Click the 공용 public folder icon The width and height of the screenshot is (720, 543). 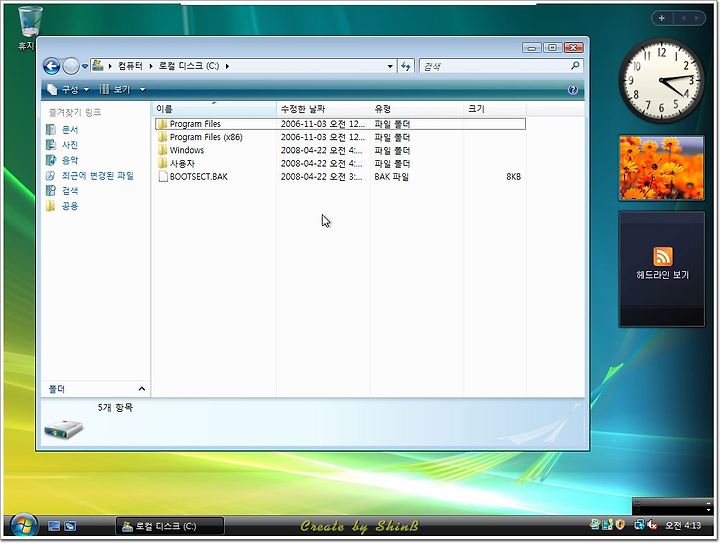51,206
